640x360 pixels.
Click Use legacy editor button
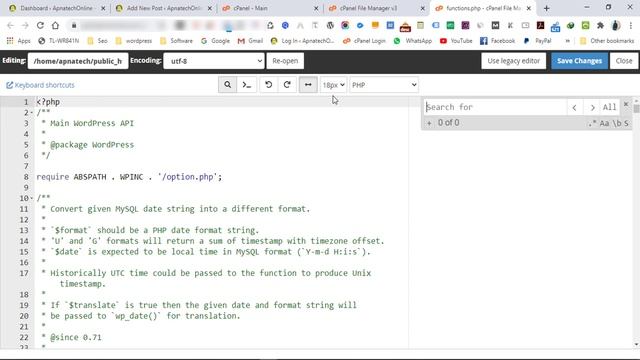click(513, 61)
